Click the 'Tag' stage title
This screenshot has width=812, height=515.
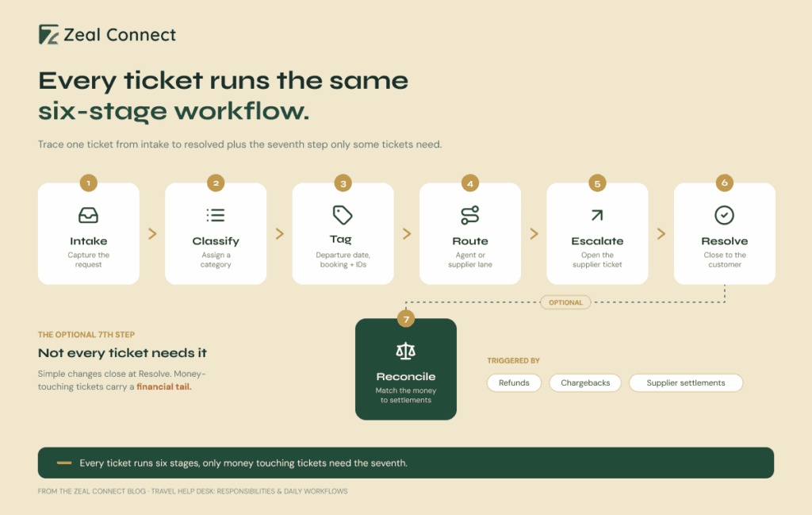pos(341,240)
